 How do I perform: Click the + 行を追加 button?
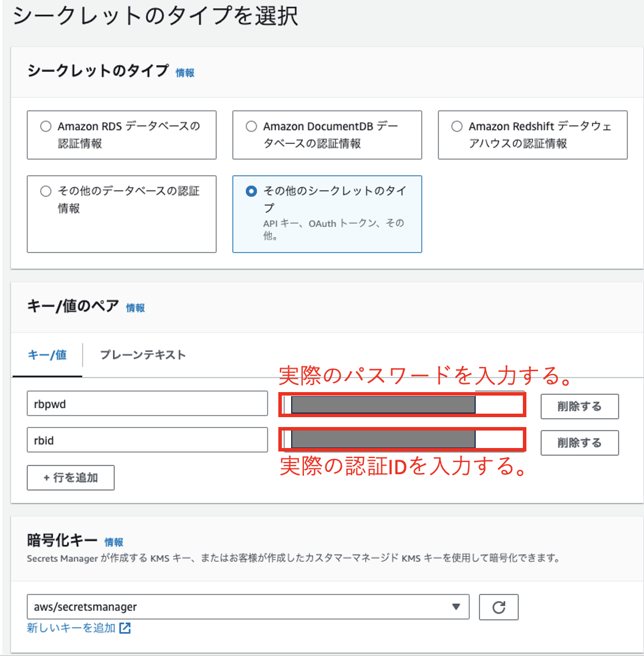pos(70,478)
